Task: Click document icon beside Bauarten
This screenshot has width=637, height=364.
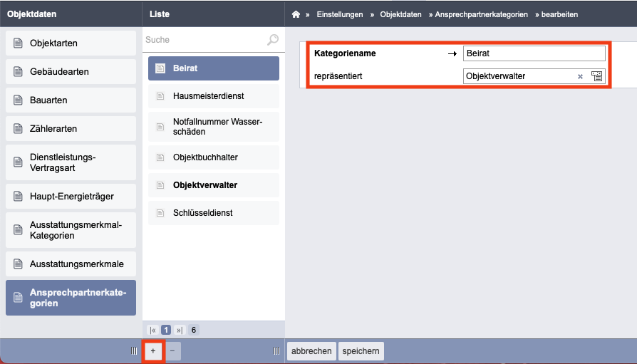Action: 18,100
